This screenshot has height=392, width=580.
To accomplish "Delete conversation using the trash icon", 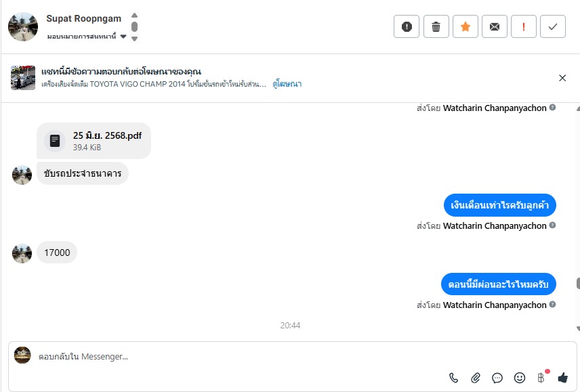I will click(436, 26).
